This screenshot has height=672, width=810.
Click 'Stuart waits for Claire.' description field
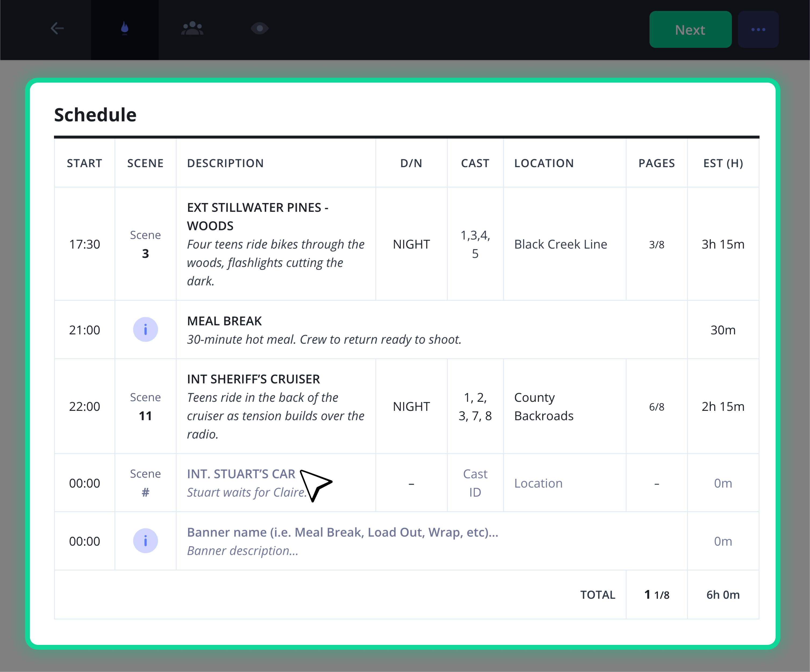coord(247,492)
